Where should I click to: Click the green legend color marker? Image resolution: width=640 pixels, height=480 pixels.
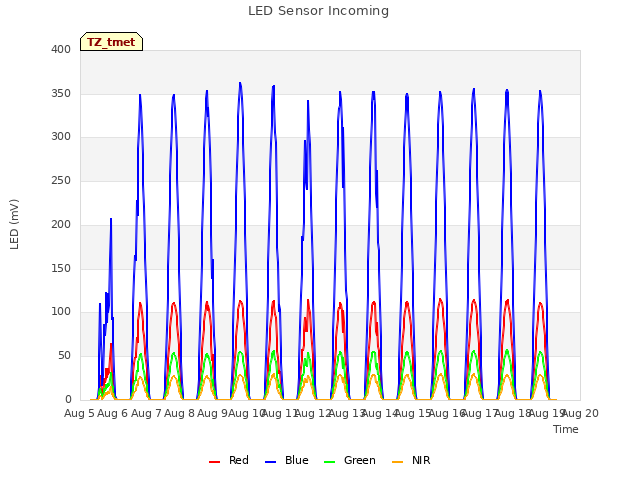point(329,462)
